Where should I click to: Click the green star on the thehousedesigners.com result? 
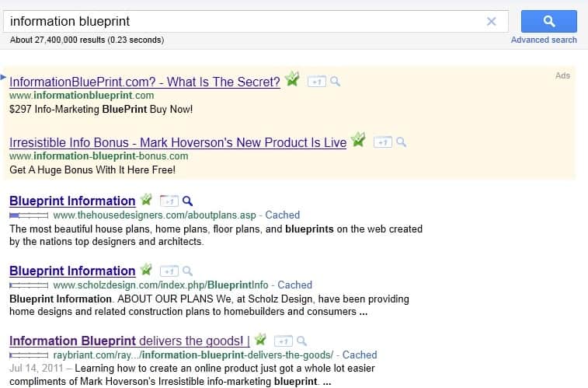(146, 200)
